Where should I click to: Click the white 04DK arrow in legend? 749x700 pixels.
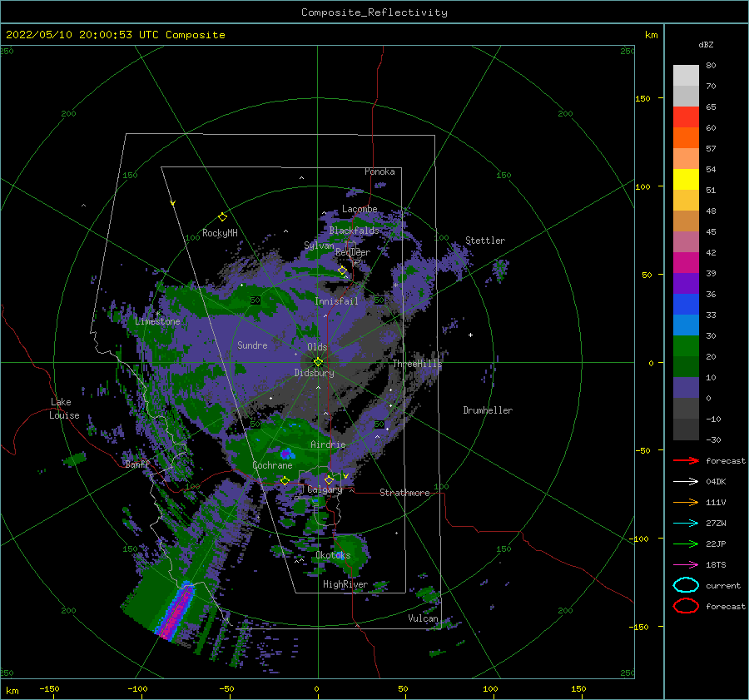point(686,482)
